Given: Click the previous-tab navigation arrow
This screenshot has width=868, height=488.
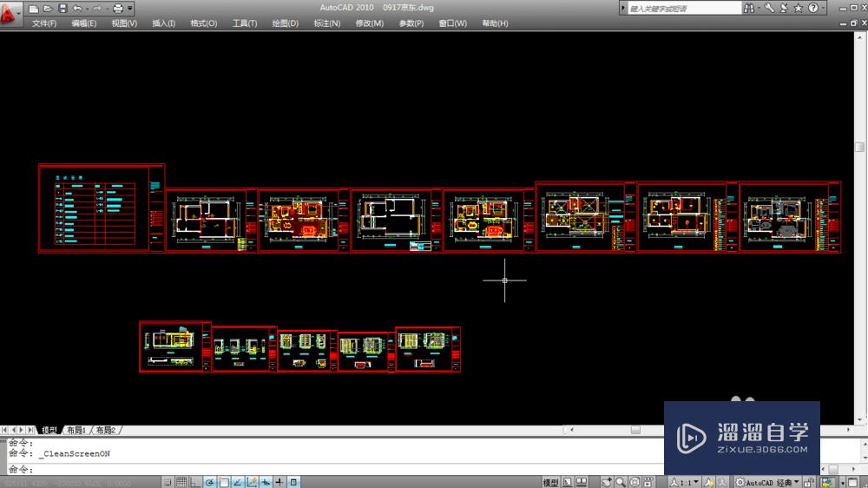Looking at the screenshot, I should coord(14,430).
